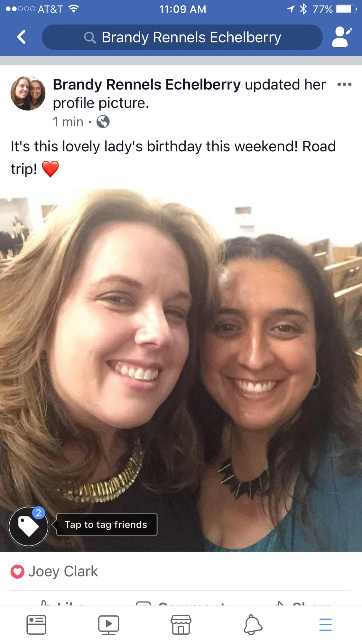Open the Marketplace tab icon

tap(181, 625)
